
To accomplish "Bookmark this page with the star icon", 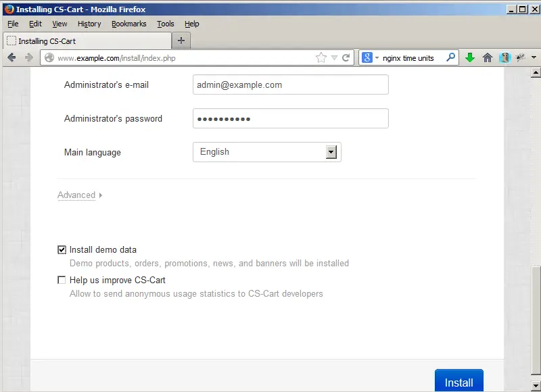I will click(x=321, y=57).
